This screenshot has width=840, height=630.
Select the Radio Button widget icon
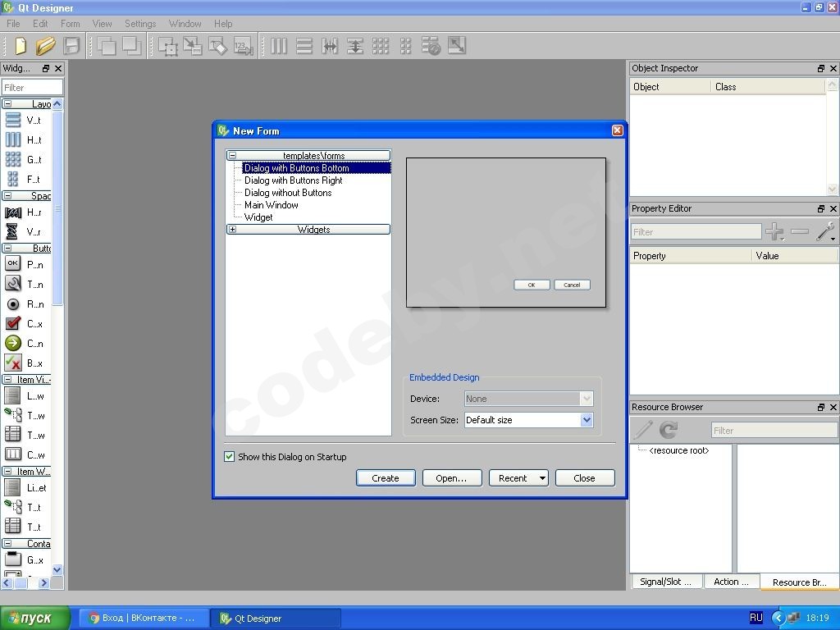(x=13, y=304)
